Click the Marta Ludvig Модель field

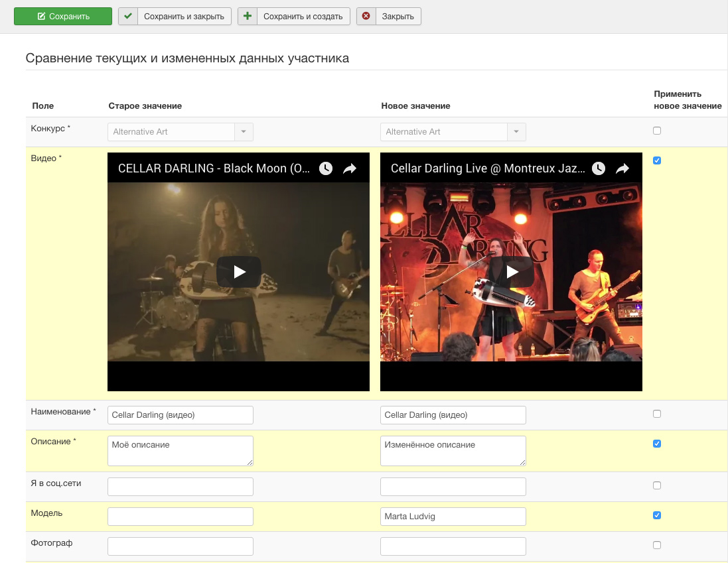click(453, 517)
